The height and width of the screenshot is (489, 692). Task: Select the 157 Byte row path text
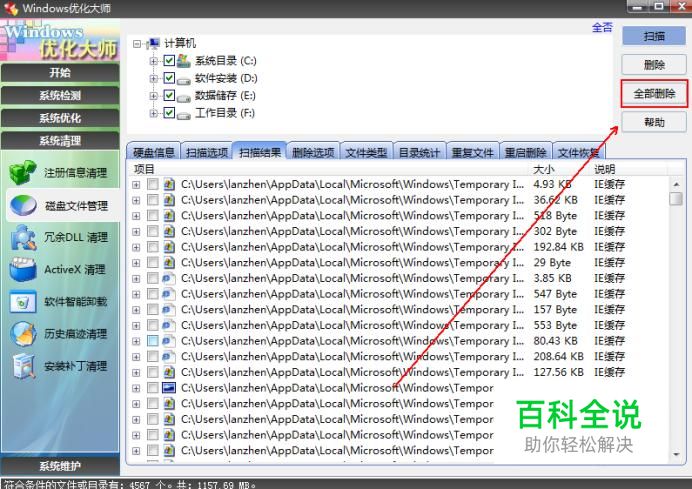[352, 310]
